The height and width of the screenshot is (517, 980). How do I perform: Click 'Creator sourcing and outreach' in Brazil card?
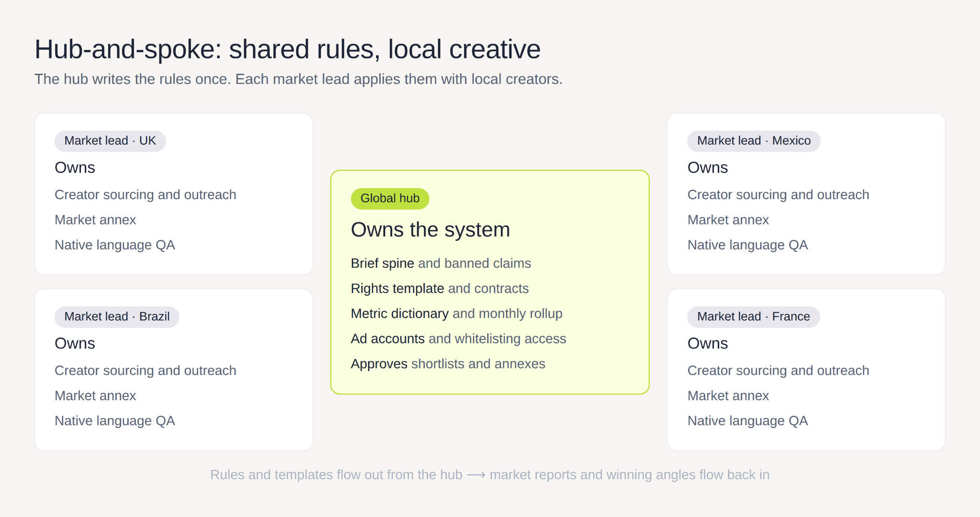(x=145, y=371)
